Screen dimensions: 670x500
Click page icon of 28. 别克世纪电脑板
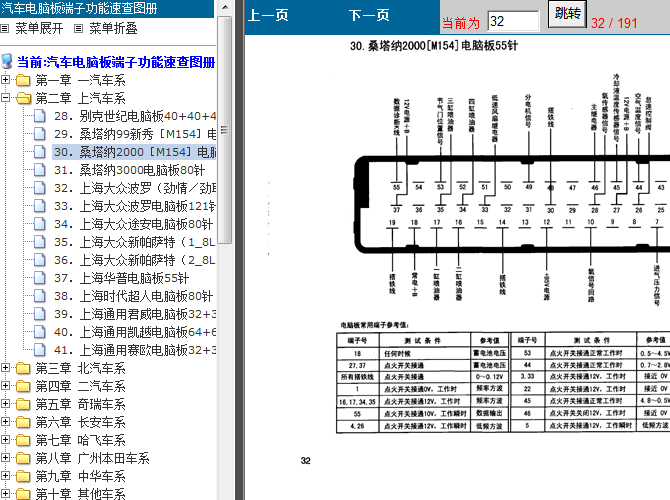[x=40, y=116]
